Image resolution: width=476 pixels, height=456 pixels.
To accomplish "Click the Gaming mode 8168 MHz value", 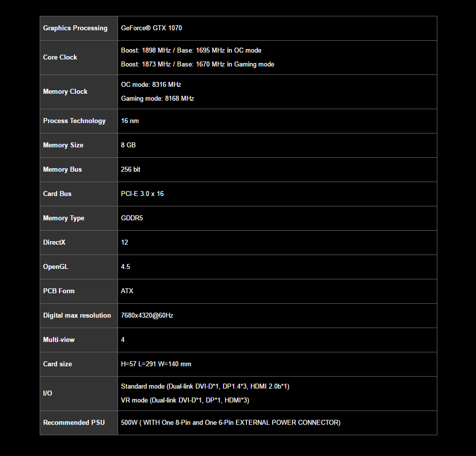I will coord(157,99).
